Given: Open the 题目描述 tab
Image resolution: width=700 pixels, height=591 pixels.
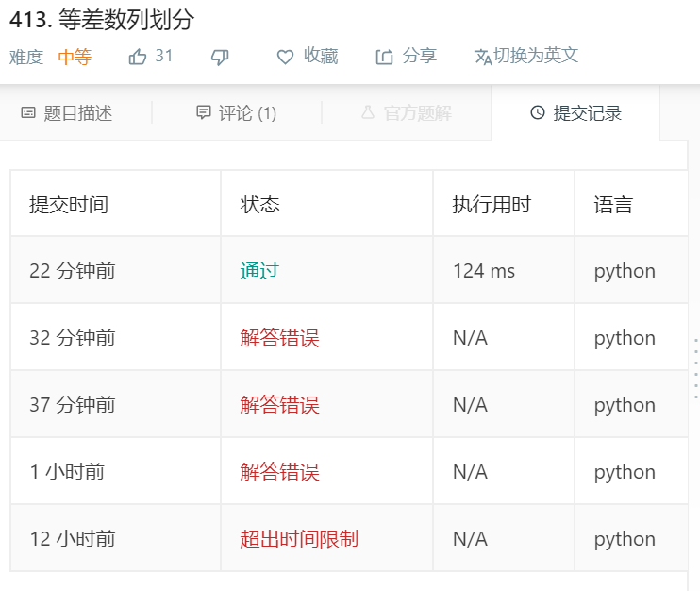Looking at the screenshot, I should click(67, 113).
